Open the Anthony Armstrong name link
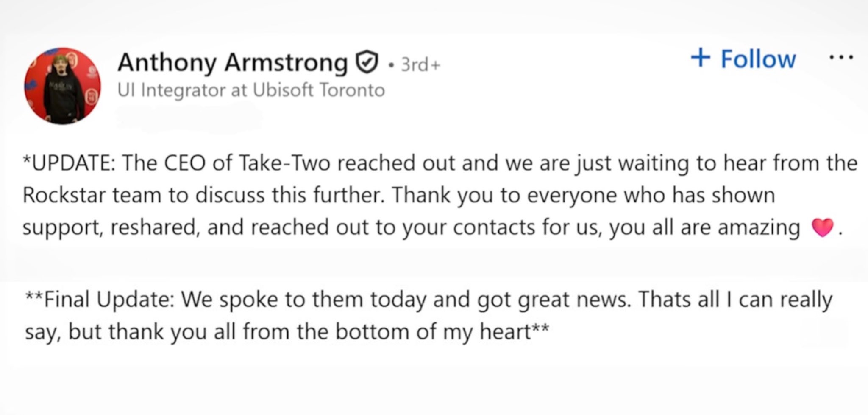Screen dimensions: 868x415 232,63
